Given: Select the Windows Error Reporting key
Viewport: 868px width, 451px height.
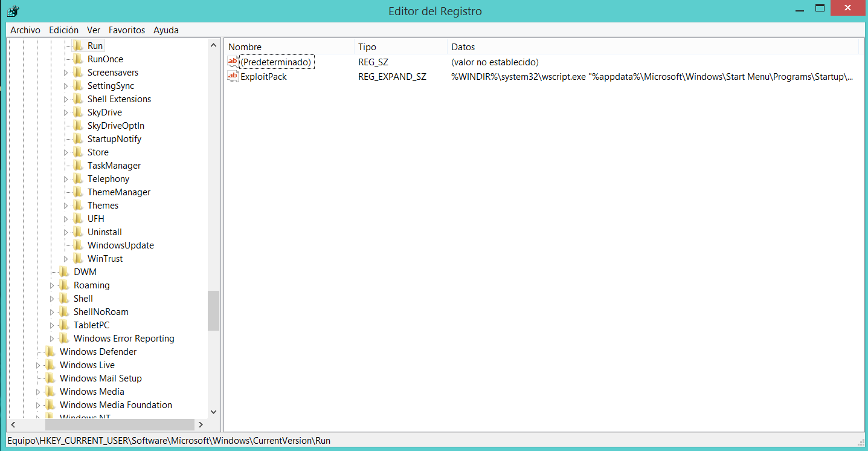Looking at the screenshot, I should click(124, 339).
